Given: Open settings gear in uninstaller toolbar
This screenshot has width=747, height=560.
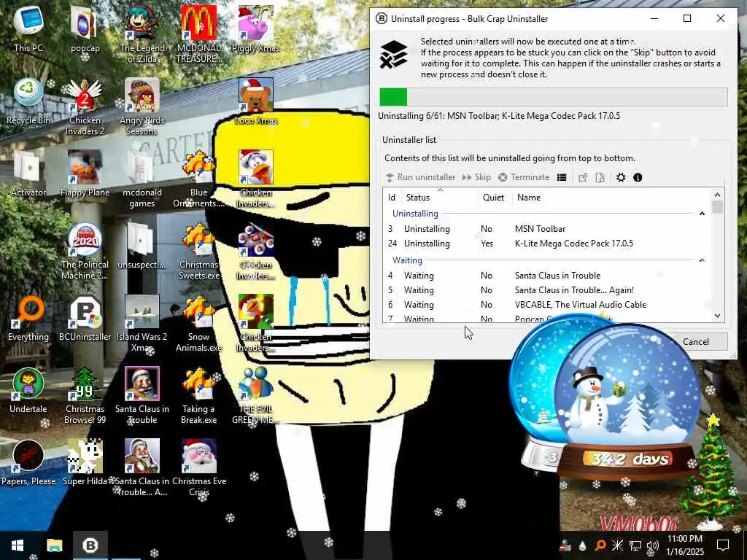Looking at the screenshot, I should (x=620, y=178).
